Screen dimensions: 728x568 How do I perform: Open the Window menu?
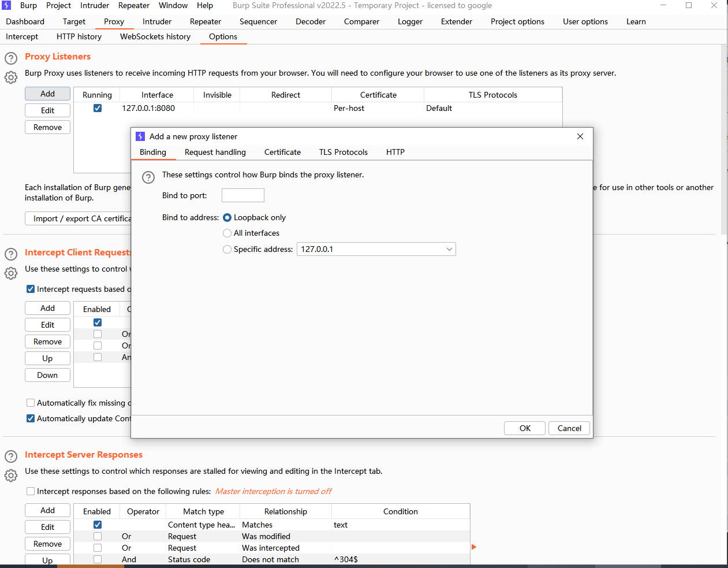coord(173,5)
